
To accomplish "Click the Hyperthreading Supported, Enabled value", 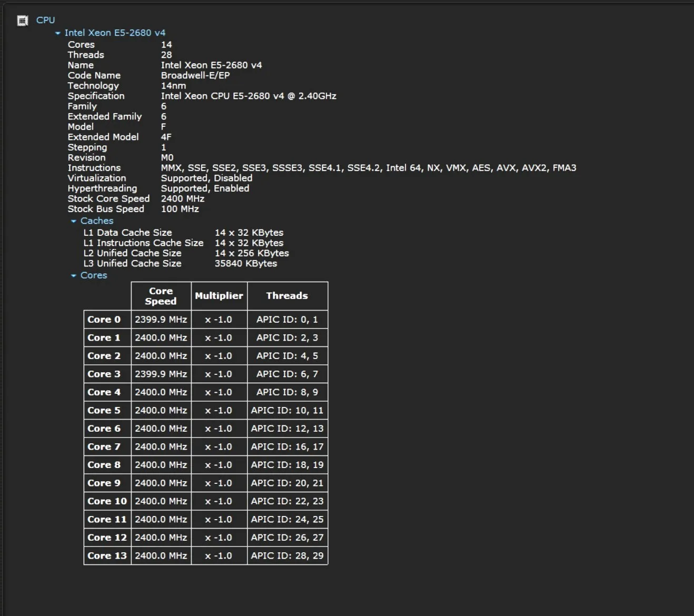I will click(205, 188).
